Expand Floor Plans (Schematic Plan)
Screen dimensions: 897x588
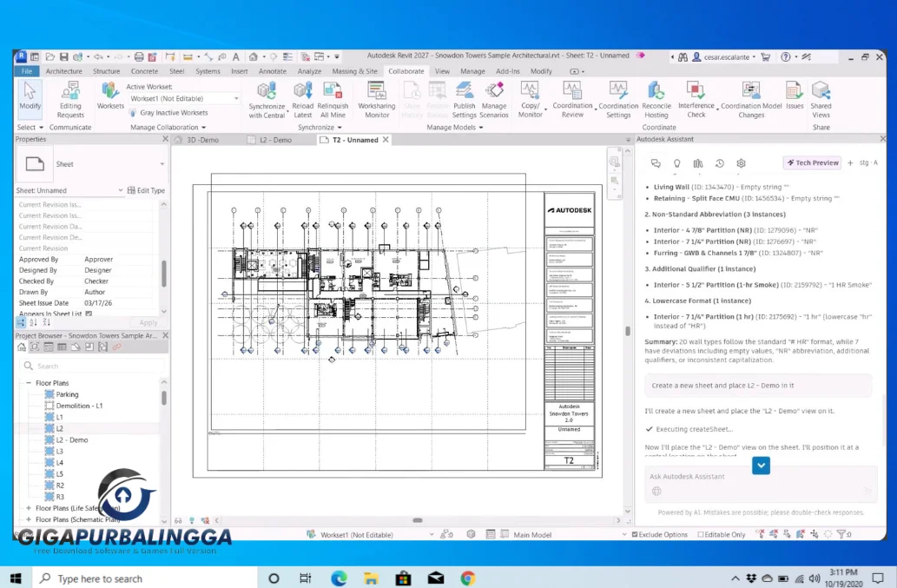point(29,519)
